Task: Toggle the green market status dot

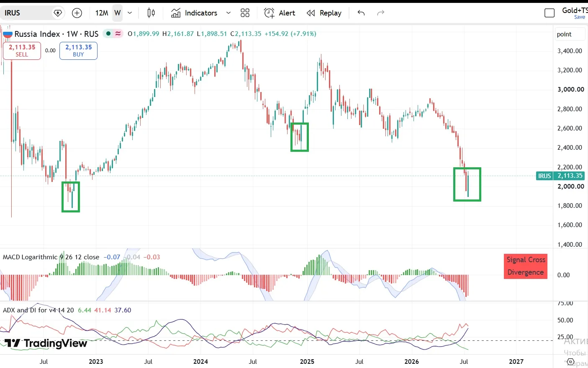Action: pyautogui.click(x=109, y=33)
